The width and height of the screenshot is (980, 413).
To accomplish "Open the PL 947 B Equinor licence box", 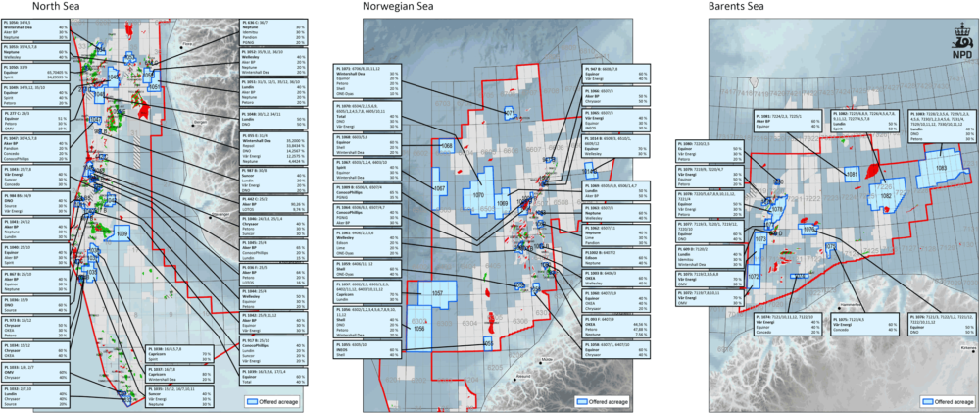I will click(615, 73).
